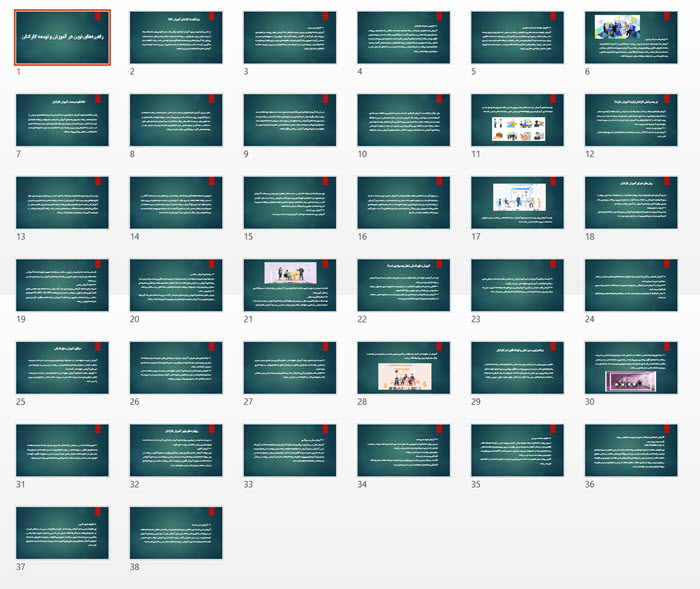Select slide 4 thumbnail
Image resolution: width=700 pixels, height=589 pixels.
404,38
